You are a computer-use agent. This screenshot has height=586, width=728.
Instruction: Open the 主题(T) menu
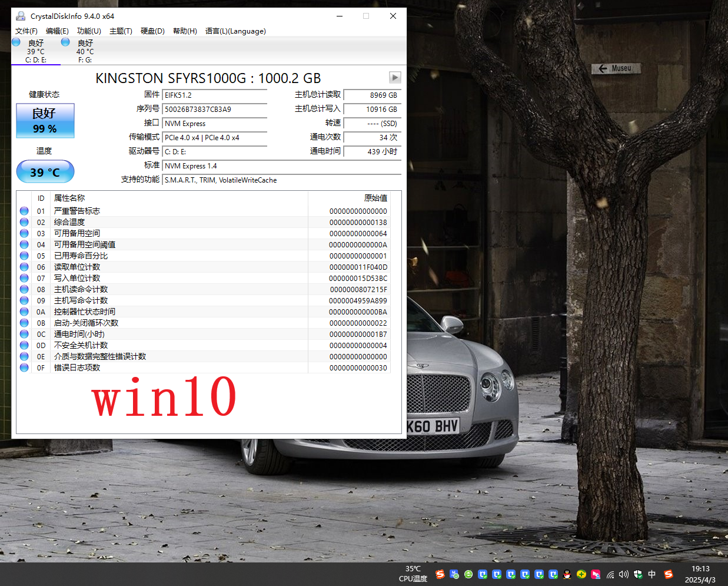(x=121, y=31)
